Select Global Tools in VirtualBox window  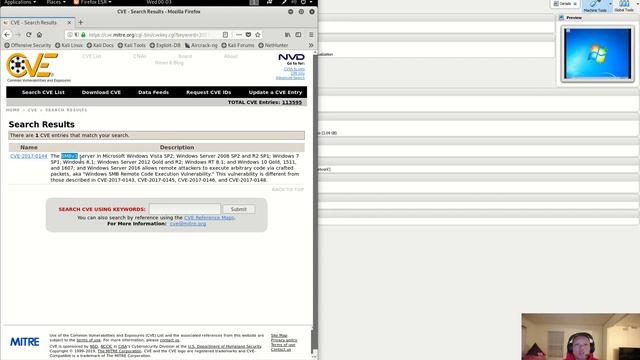pyautogui.click(x=624, y=6)
